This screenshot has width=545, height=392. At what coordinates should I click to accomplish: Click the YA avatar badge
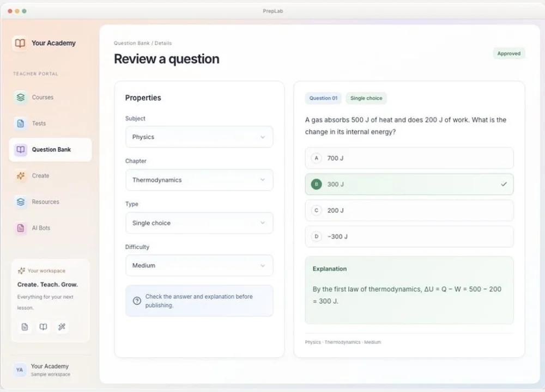pyautogui.click(x=20, y=370)
